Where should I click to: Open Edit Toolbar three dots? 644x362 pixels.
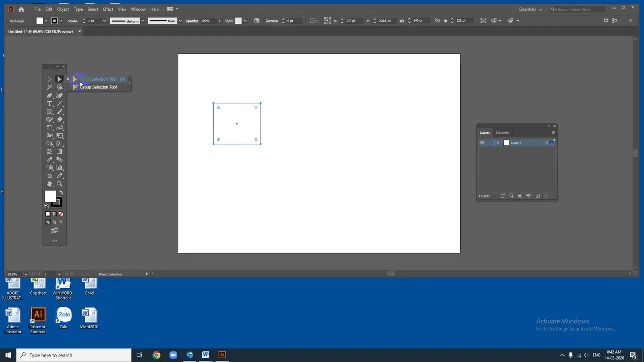point(54,241)
